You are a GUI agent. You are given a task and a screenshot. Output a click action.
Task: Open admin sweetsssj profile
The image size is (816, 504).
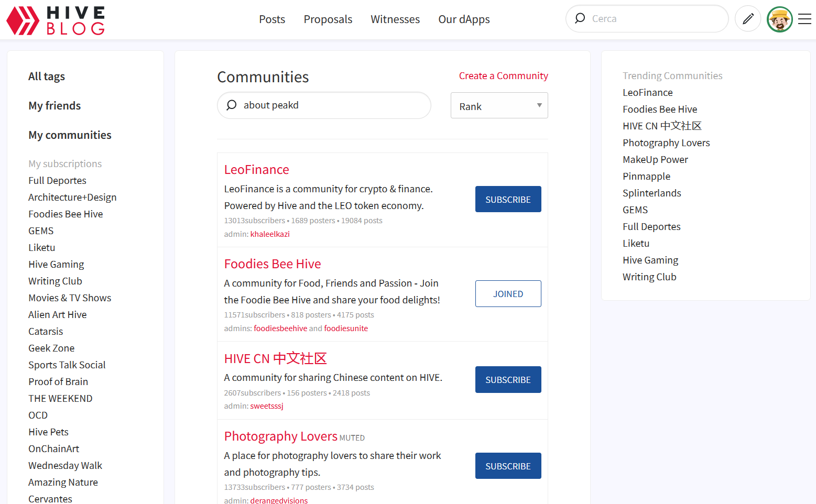pos(267,406)
